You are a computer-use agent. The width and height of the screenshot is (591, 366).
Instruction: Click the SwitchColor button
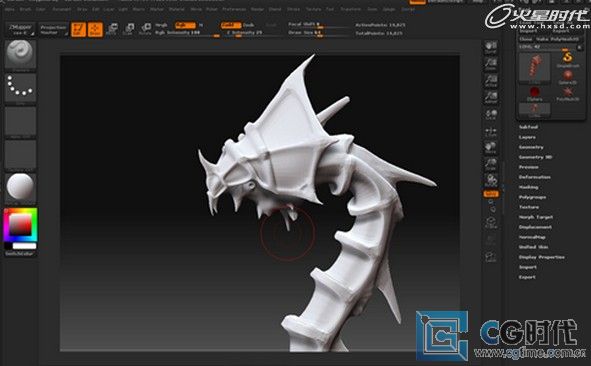tap(20, 254)
